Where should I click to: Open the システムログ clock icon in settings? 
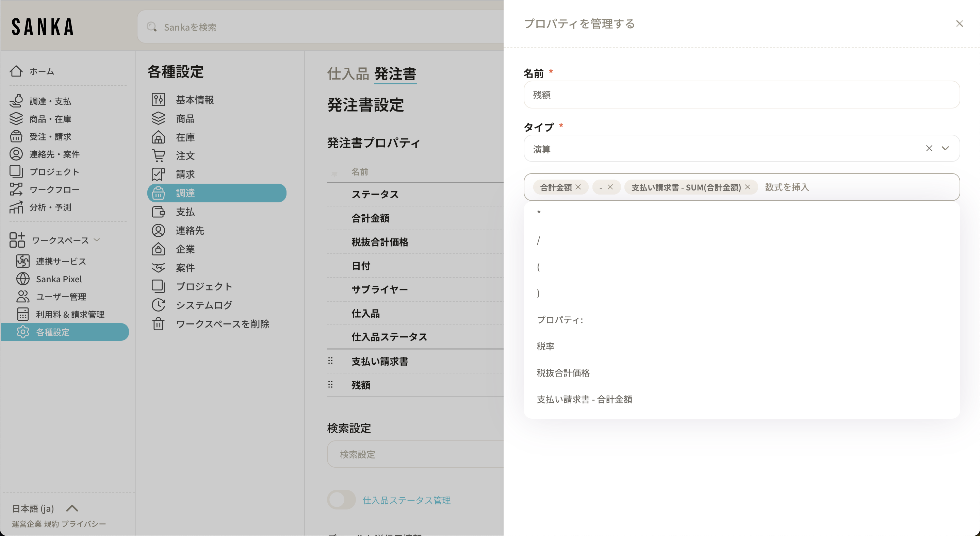158,305
